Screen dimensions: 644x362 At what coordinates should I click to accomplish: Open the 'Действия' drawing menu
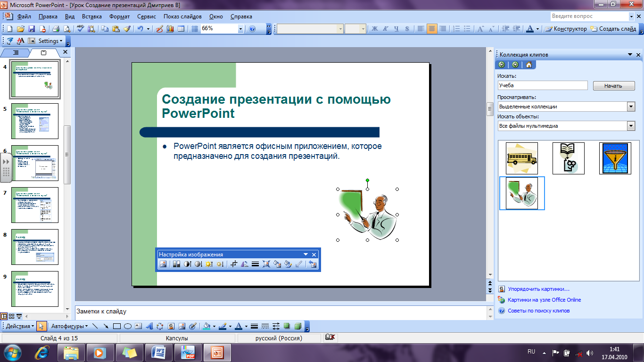tap(20, 326)
